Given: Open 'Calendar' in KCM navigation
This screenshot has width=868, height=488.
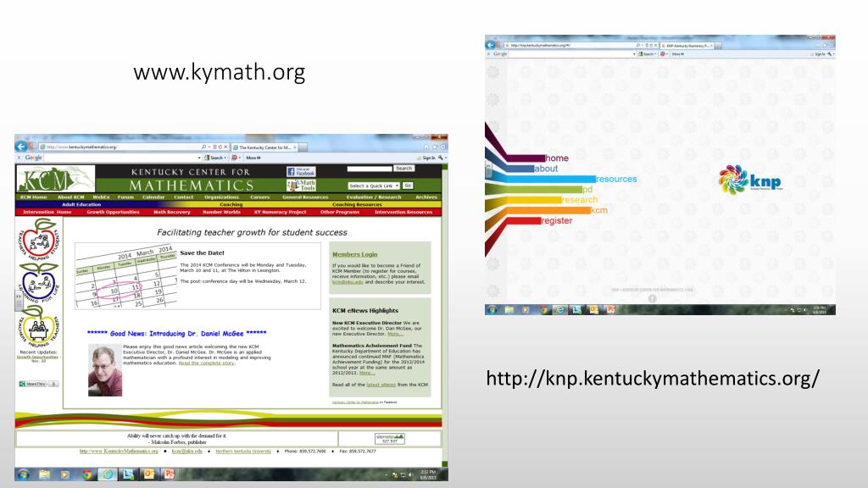Looking at the screenshot, I should point(153,197).
